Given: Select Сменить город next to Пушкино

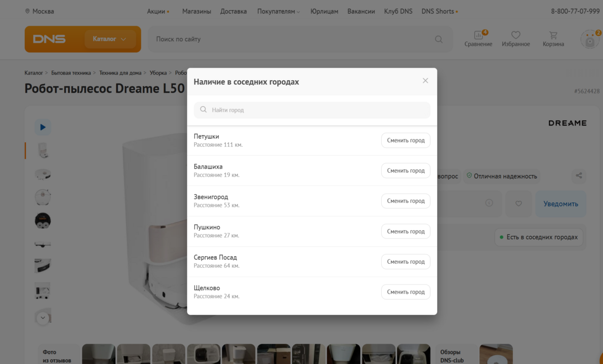Looking at the screenshot, I should [406, 231].
